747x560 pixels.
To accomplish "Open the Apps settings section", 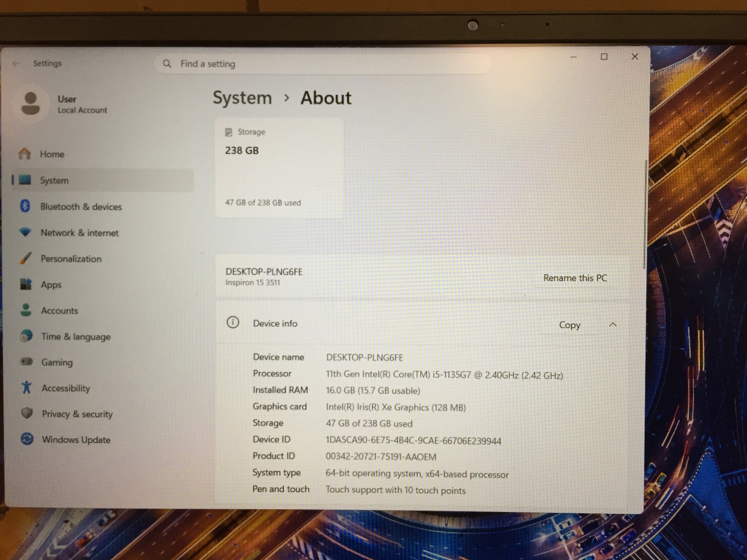I will (103, 285).
